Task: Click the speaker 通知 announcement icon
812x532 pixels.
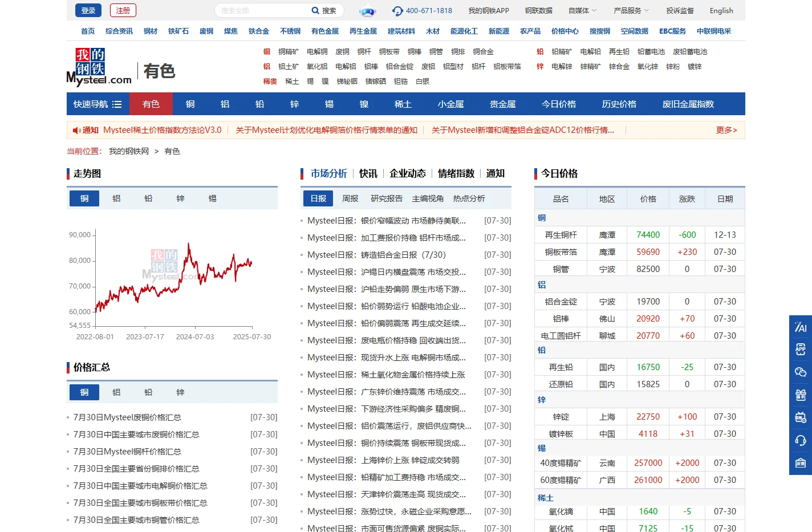Action: coord(76,130)
